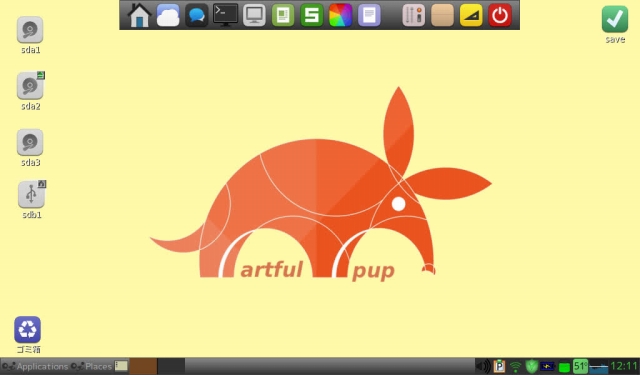Click the red power shutdown button
The image size is (640, 375).
point(500,16)
